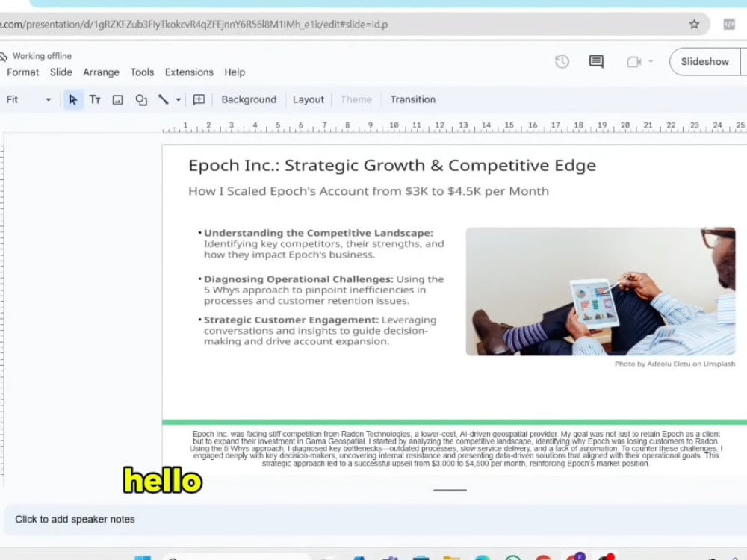The image size is (747, 560).
Task: Expand the Line tool dropdown arrow
Action: click(x=179, y=99)
